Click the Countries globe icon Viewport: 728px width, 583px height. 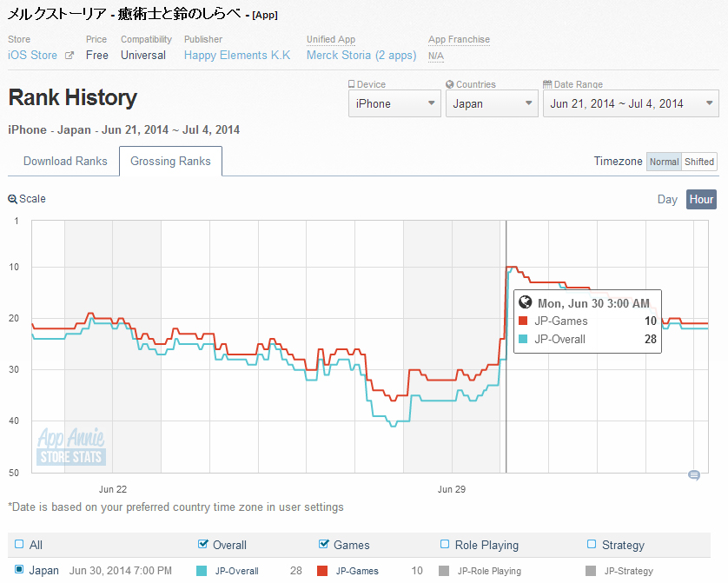[x=449, y=84]
